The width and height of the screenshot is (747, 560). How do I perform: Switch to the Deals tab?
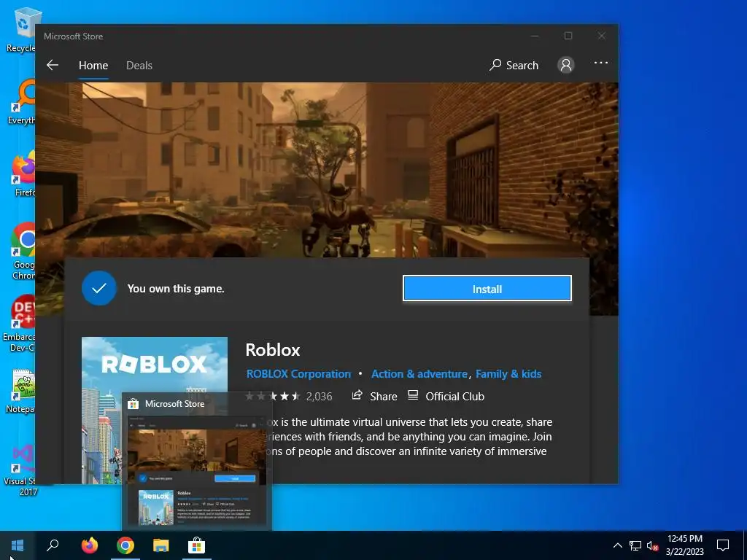139,65
